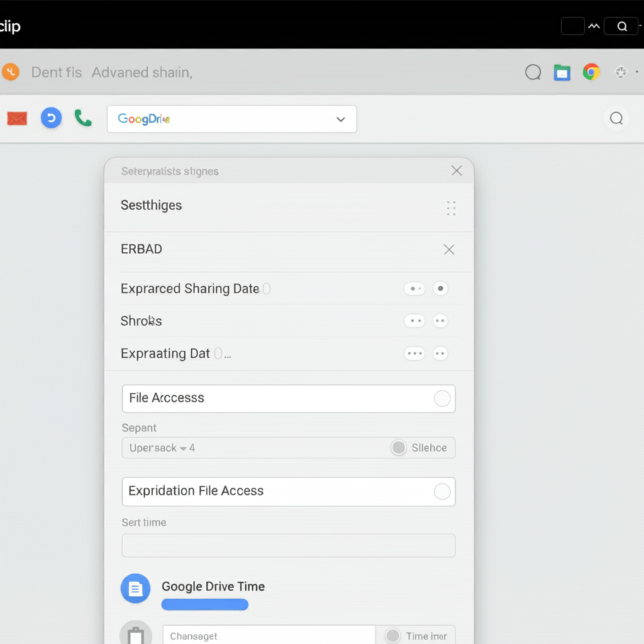Click the Expraced Sharing Date label

[x=190, y=289]
